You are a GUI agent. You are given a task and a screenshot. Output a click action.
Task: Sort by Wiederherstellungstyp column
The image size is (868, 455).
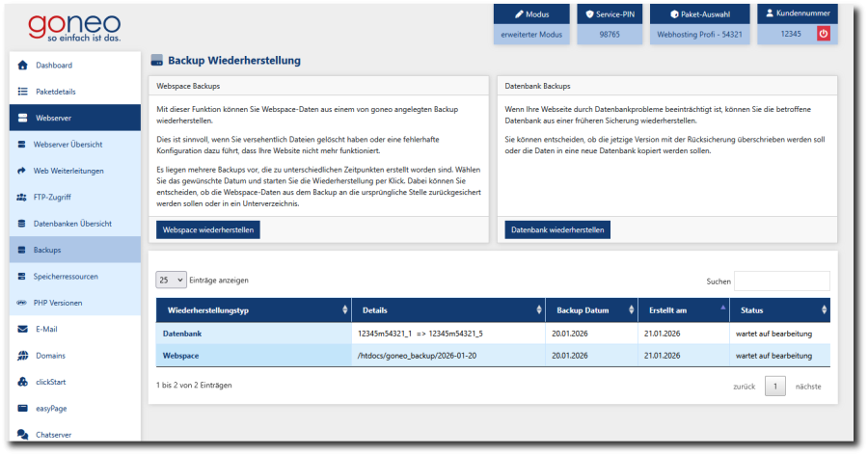(x=254, y=310)
